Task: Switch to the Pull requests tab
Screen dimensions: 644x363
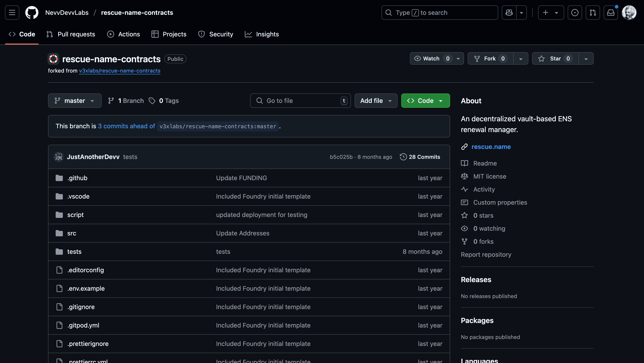Action: tap(71, 34)
